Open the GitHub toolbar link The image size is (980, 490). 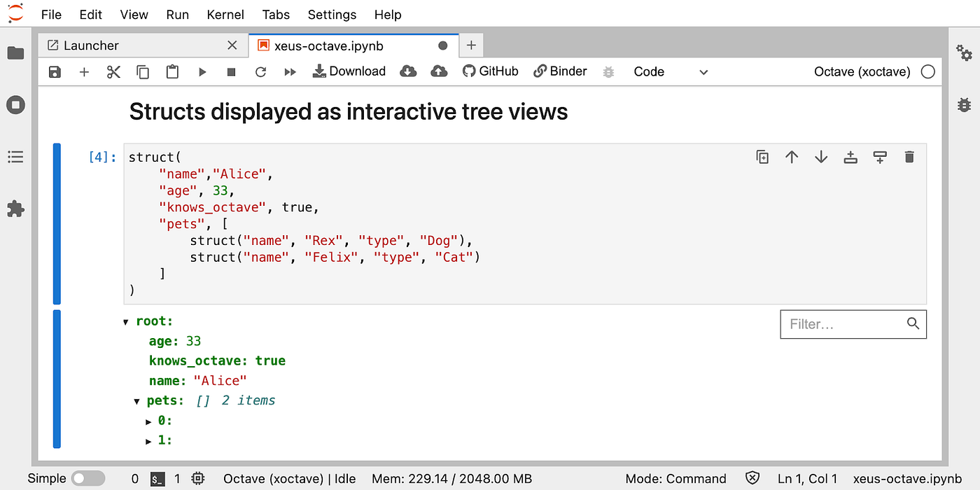point(491,71)
